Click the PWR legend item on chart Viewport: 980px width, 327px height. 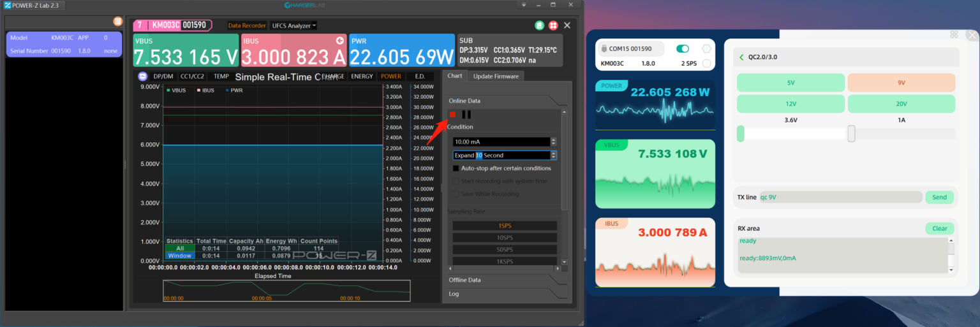pos(233,91)
